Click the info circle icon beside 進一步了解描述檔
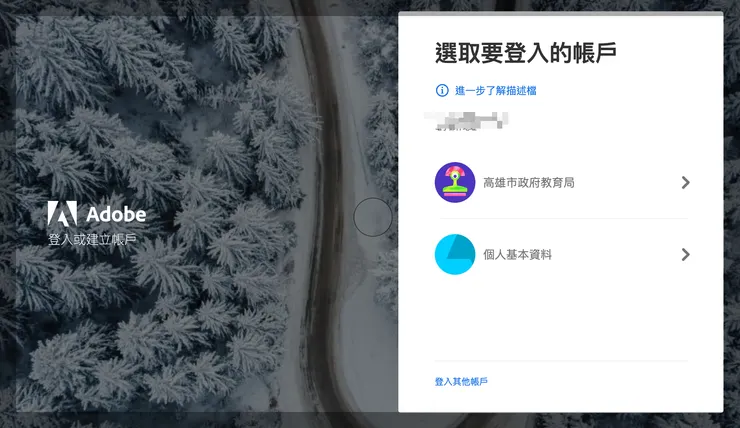Image resolution: width=740 pixels, height=428 pixels. click(x=442, y=90)
